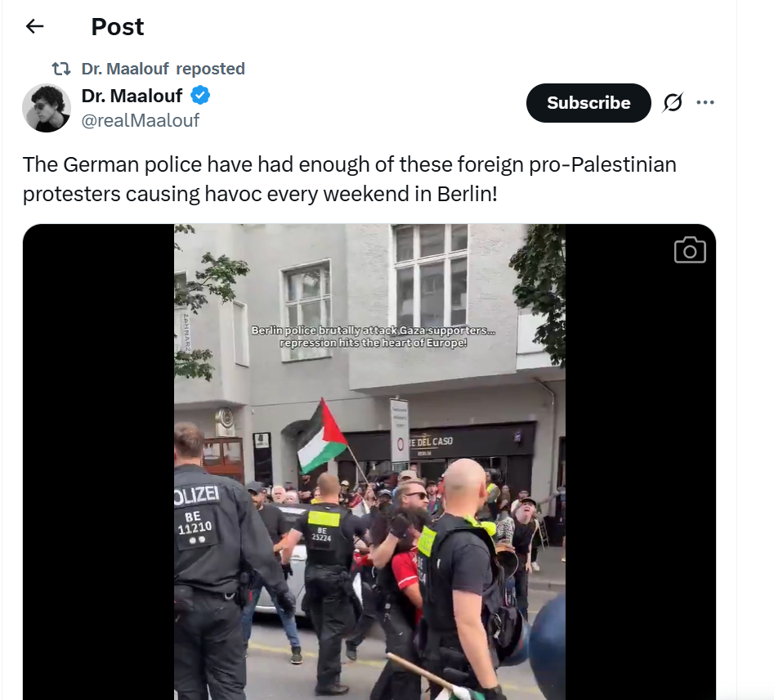Click the repost arrows icon above the post
Image resolution: width=774 pixels, height=700 pixels.
[61, 69]
